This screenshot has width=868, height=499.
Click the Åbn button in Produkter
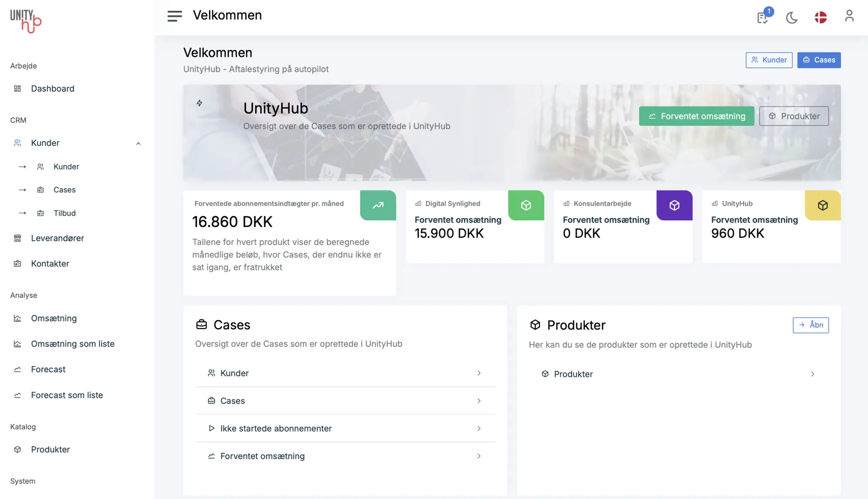point(811,325)
